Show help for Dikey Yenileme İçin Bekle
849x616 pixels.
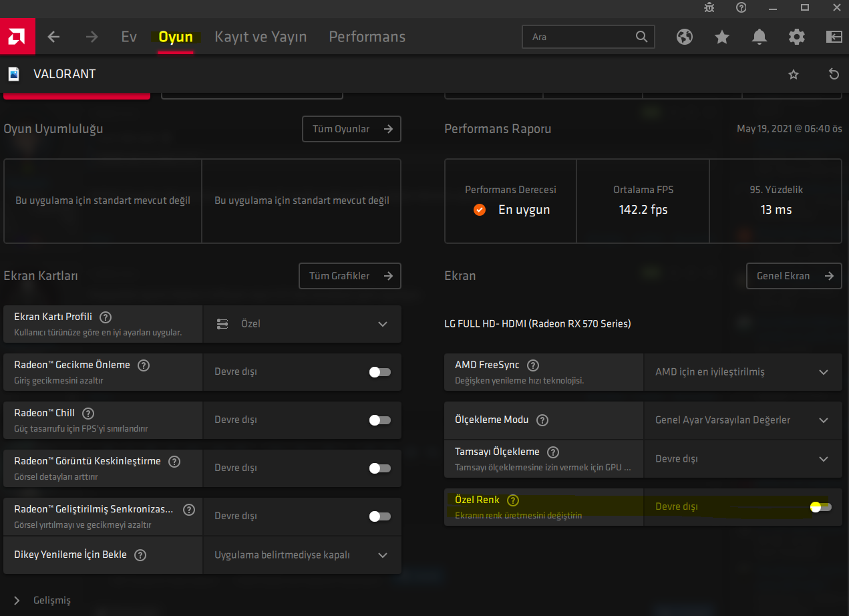click(x=140, y=555)
